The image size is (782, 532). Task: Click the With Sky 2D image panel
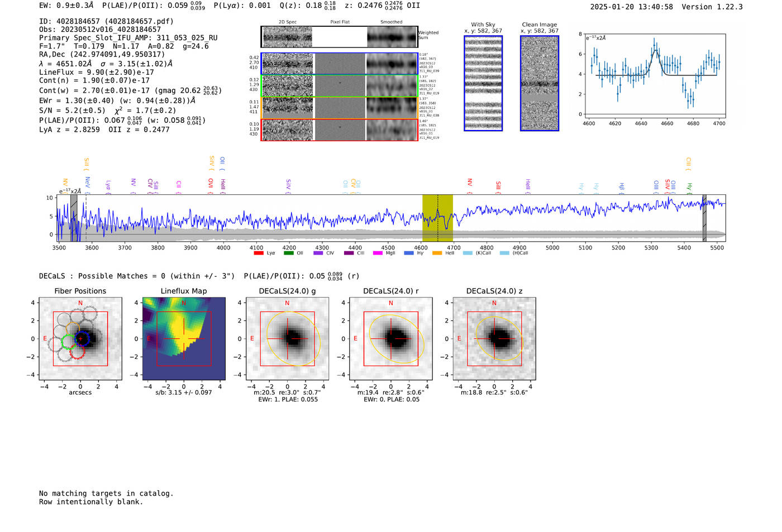(483, 83)
